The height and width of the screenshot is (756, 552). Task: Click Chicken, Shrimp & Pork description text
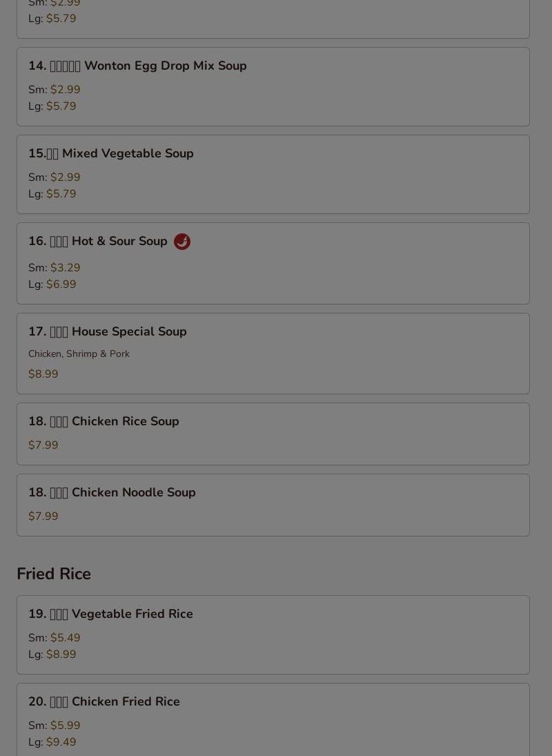tap(79, 354)
